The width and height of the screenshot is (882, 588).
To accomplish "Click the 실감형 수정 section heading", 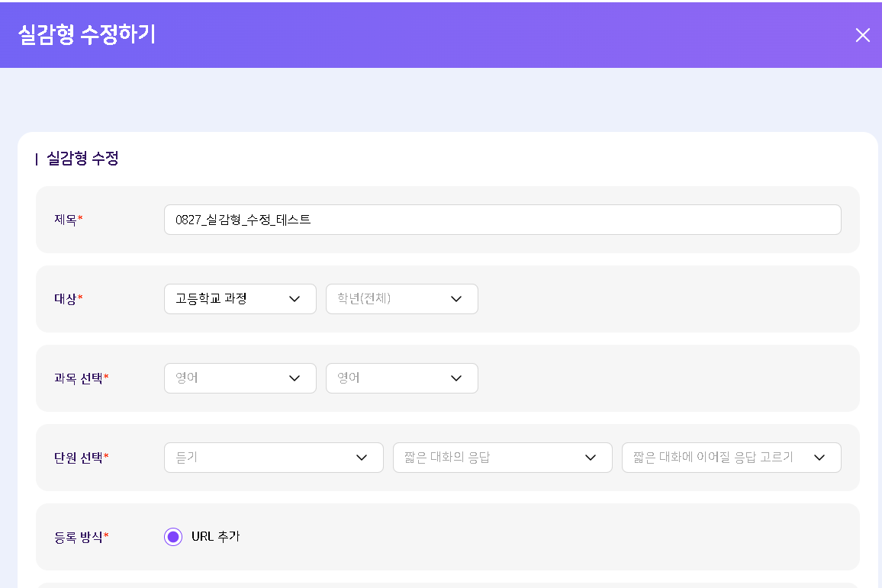I will (x=82, y=159).
